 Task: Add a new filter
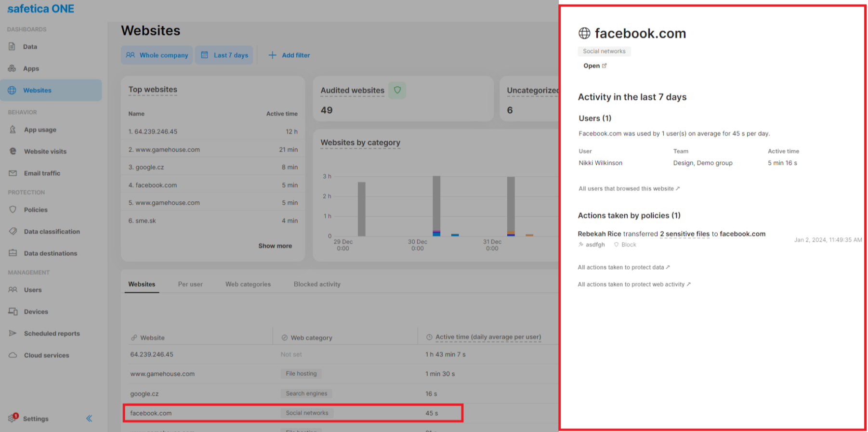[x=289, y=55]
